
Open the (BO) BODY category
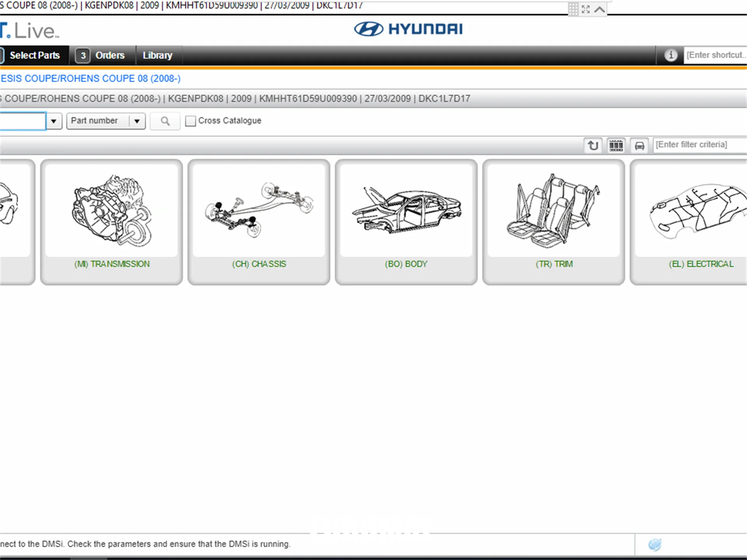(406, 222)
